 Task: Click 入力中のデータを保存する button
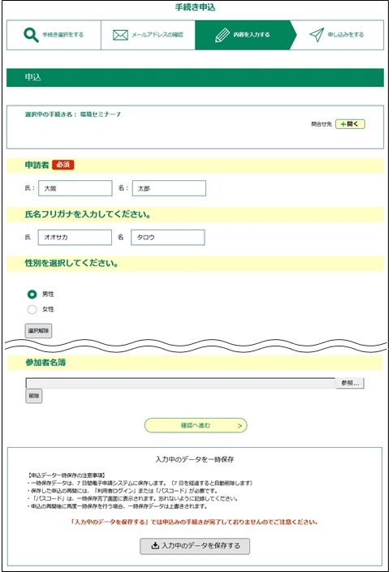point(195,546)
